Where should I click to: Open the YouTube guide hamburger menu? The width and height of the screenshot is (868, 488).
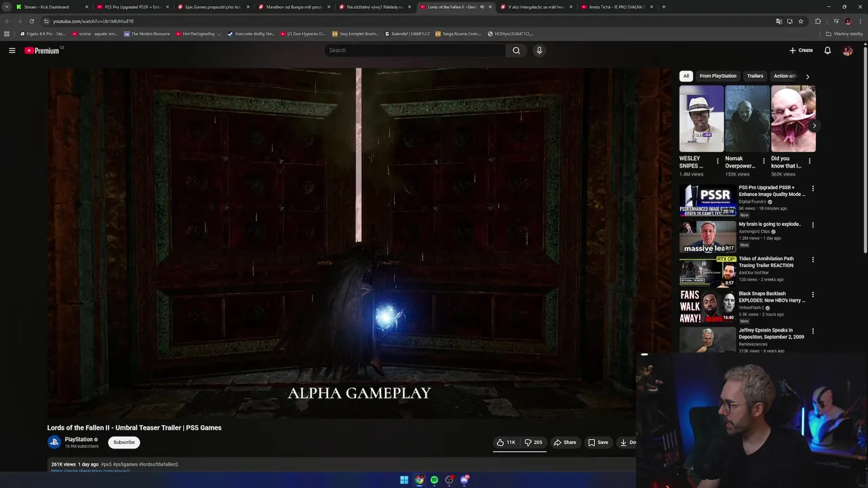(12, 50)
